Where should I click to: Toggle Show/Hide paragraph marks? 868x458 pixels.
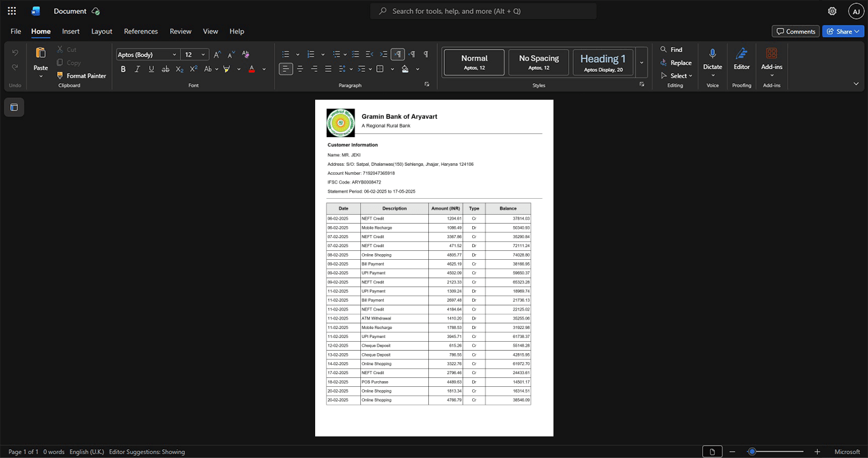tap(426, 54)
